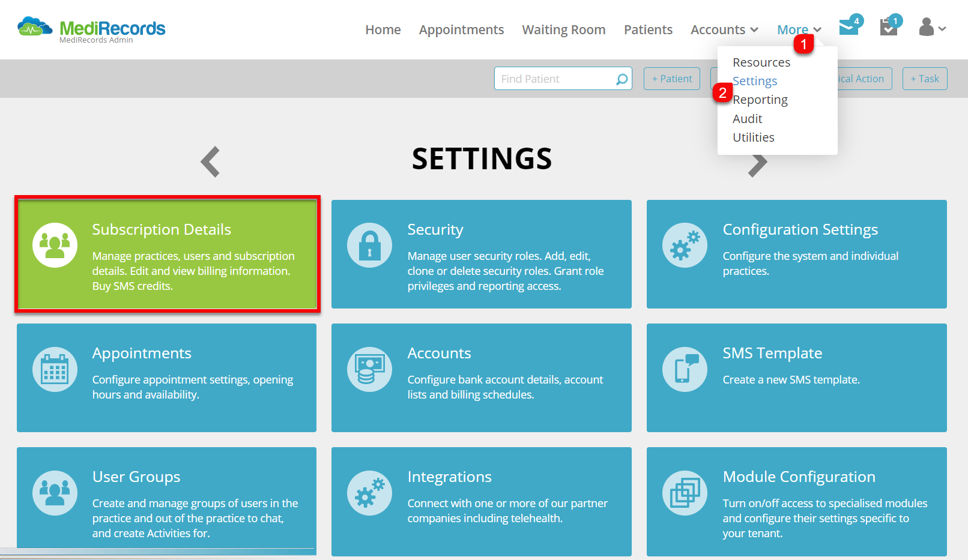Click the 'Manage user security roles' description
Viewport: 968px width, 560px height.
pyautogui.click(x=506, y=271)
